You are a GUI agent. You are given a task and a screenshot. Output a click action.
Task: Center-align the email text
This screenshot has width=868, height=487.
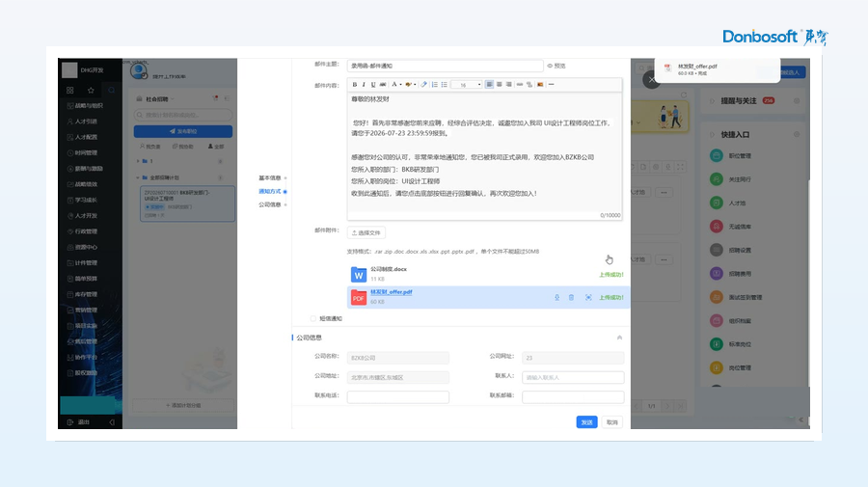pos(500,85)
